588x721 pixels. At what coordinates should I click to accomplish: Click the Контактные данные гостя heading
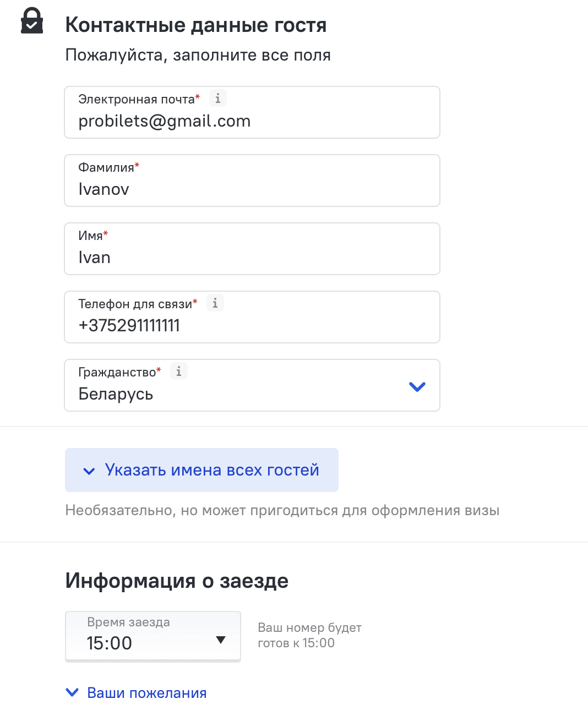point(196,25)
